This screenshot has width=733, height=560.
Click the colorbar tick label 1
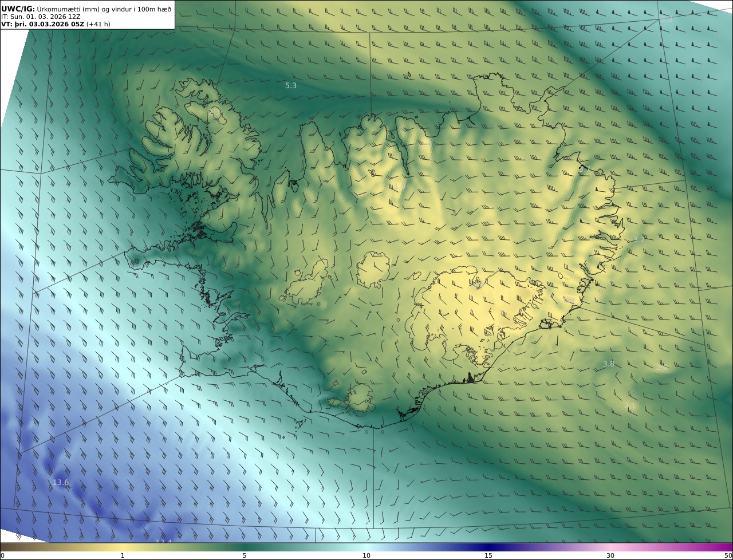pyautogui.click(x=122, y=555)
